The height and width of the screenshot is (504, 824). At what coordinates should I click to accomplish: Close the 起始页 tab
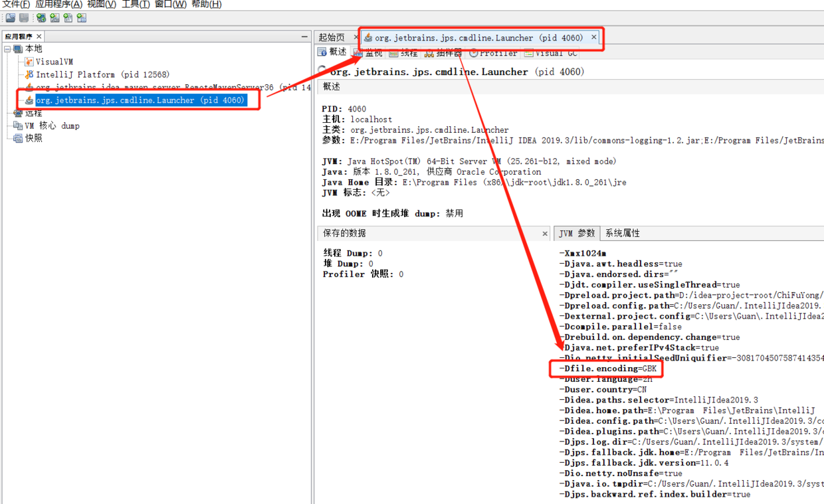[356, 38]
